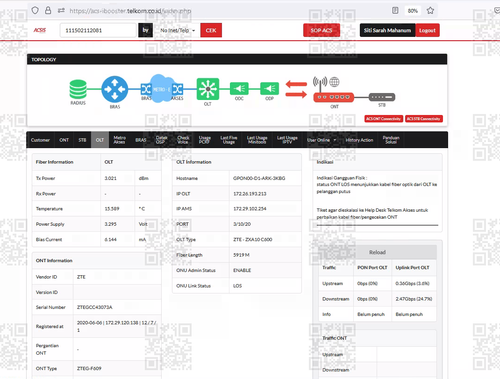Bookmark this page with star icon
Image resolution: width=500 pixels, height=379 pixels.
click(430, 10)
